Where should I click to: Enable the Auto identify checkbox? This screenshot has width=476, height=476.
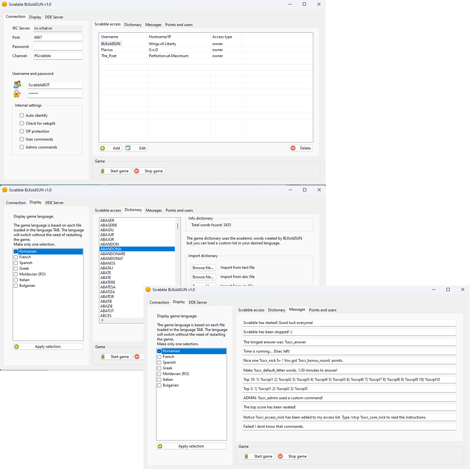(22, 116)
